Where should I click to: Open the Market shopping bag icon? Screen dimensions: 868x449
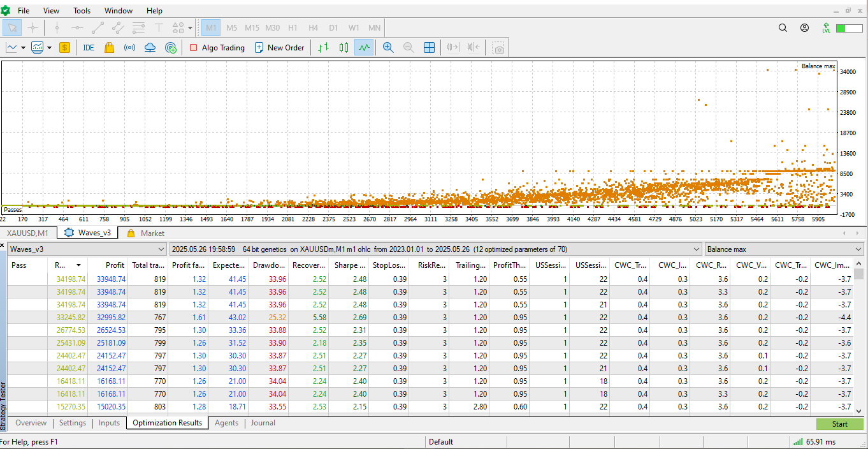coord(109,48)
